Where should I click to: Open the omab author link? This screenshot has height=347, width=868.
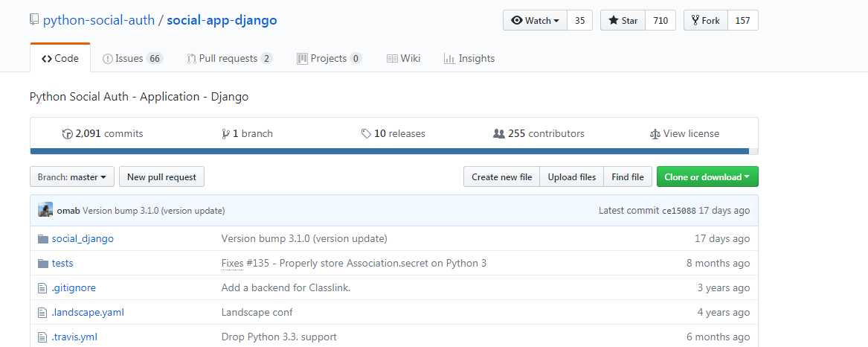[x=68, y=211]
